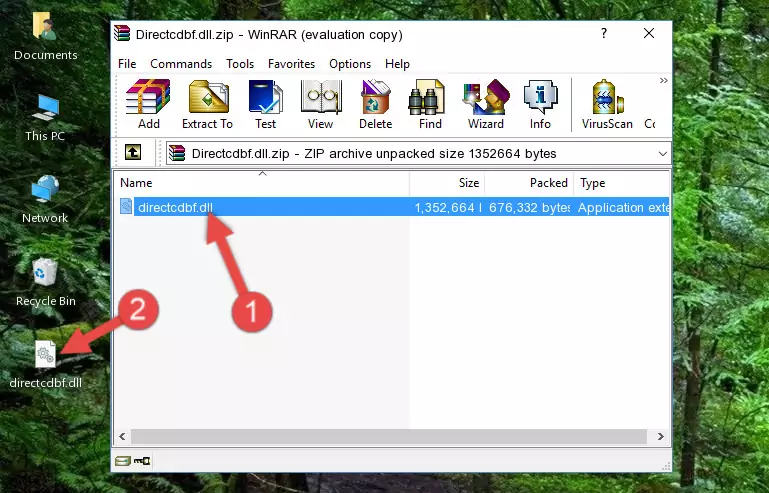Click the Application extension type cell
This screenshot has width=769, height=493.
coord(623,208)
